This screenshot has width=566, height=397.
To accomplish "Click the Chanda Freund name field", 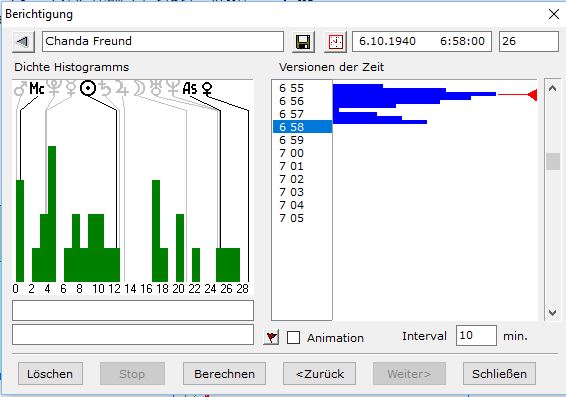I will pyautogui.click(x=163, y=42).
